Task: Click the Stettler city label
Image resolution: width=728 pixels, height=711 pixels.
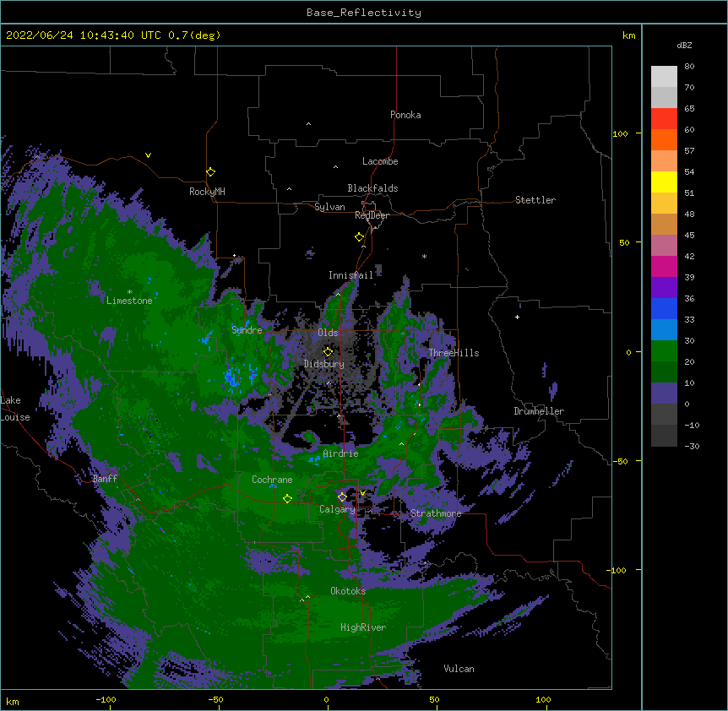Action: [x=535, y=200]
